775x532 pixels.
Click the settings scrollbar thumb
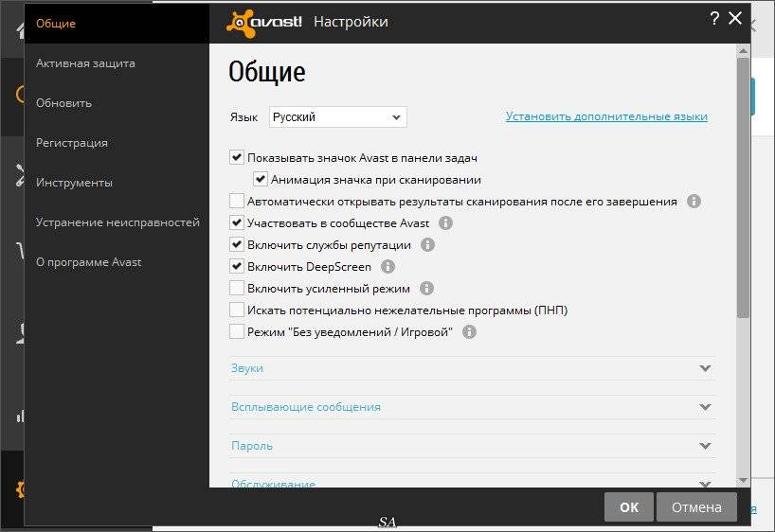[743, 187]
